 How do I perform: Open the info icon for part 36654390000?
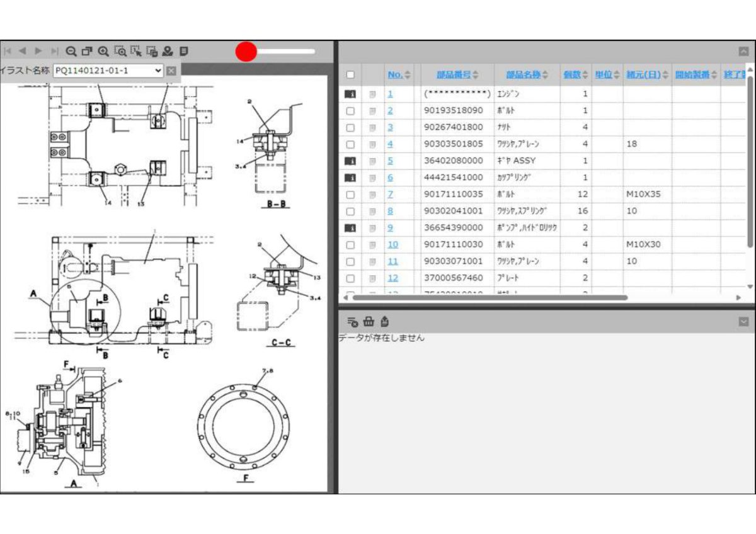(350, 228)
